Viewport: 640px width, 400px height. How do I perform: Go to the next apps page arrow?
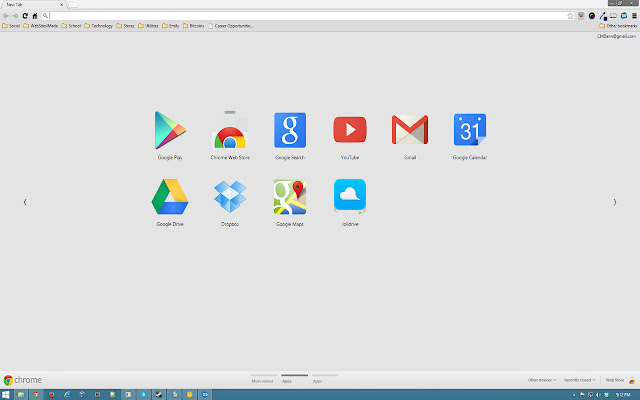pos(615,202)
